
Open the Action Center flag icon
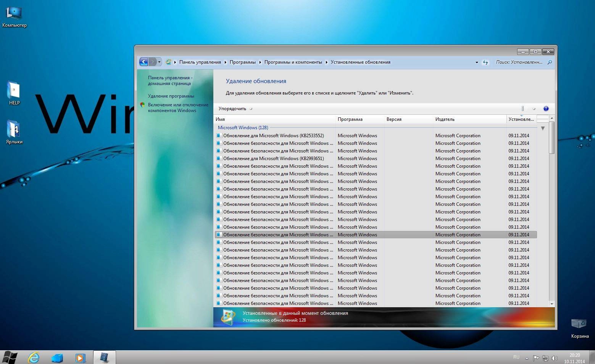[x=536, y=358]
